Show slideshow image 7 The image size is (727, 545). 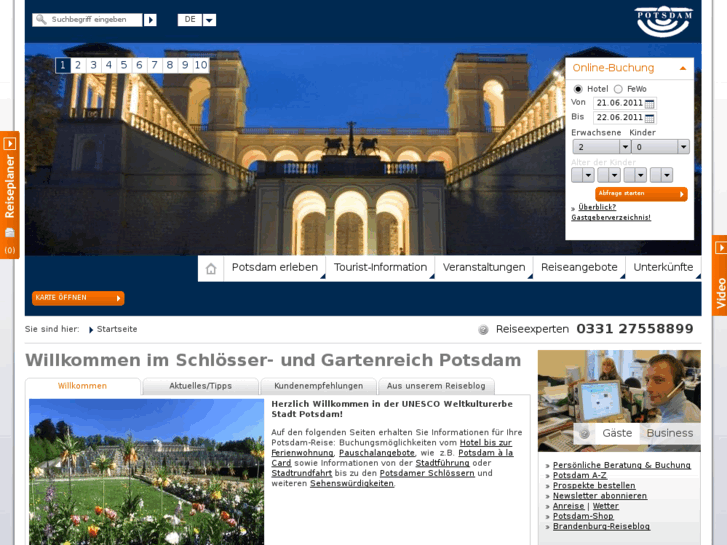click(154, 65)
